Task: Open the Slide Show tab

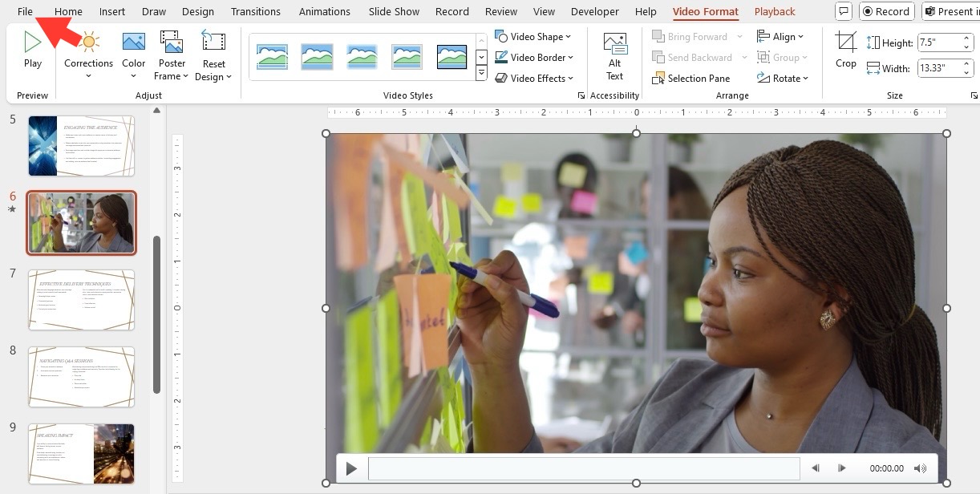Action: click(x=394, y=11)
